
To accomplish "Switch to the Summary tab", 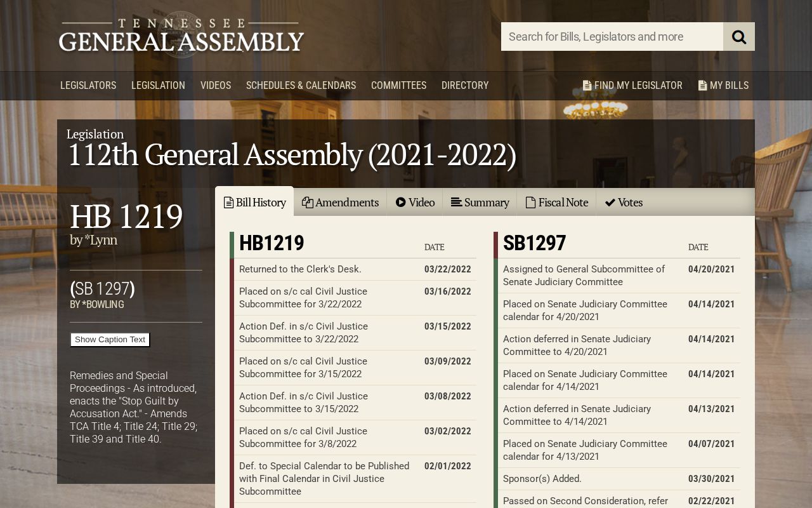I will coord(480,203).
